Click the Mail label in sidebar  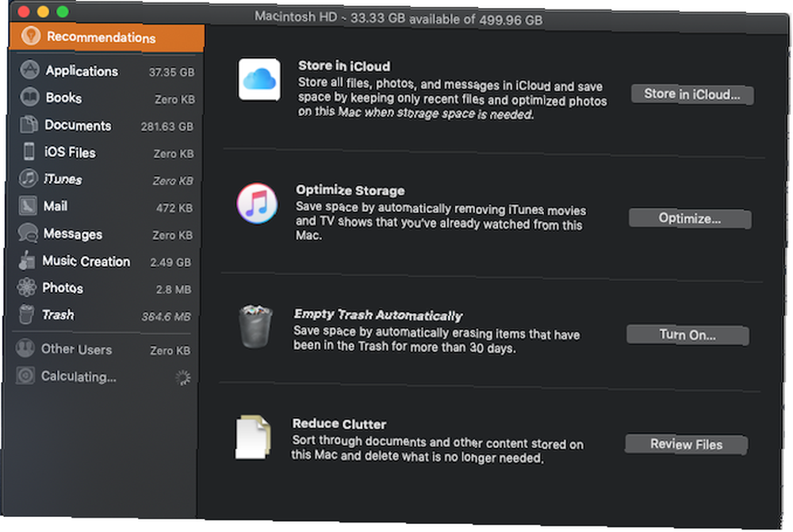[56, 206]
